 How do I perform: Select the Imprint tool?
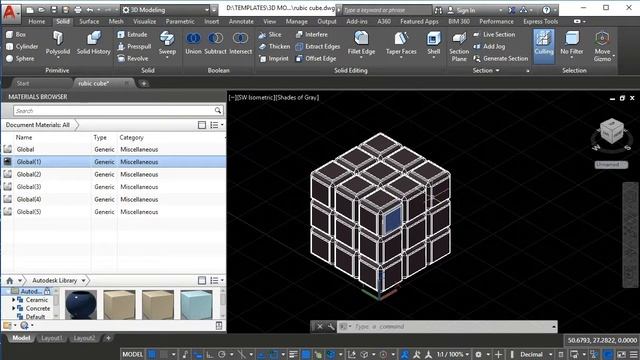pyautogui.click(x=273, y=58)
